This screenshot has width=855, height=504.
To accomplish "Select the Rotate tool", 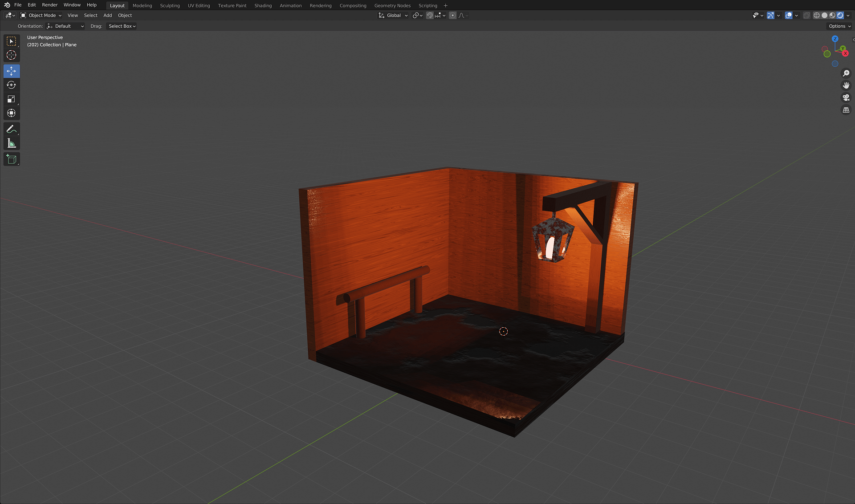I will tap(12, 85).
